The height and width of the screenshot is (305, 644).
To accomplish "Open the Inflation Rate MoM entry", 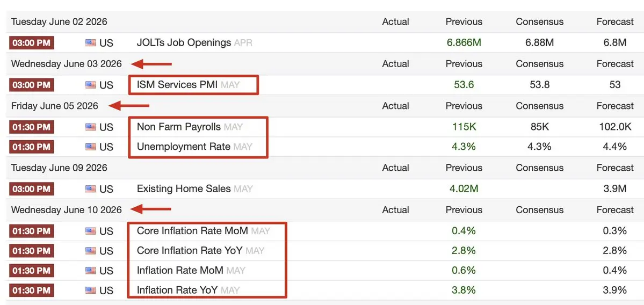I will (180, 270).
